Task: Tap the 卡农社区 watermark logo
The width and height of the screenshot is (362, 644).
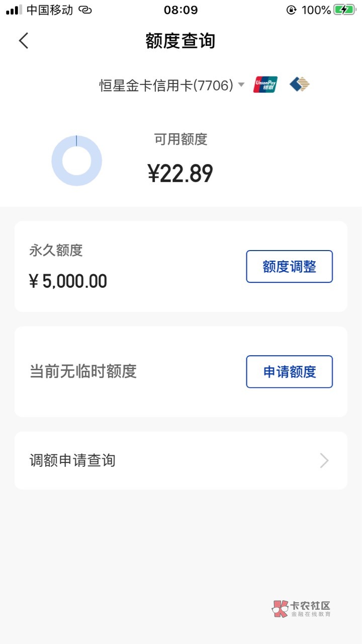Action: 302,609
